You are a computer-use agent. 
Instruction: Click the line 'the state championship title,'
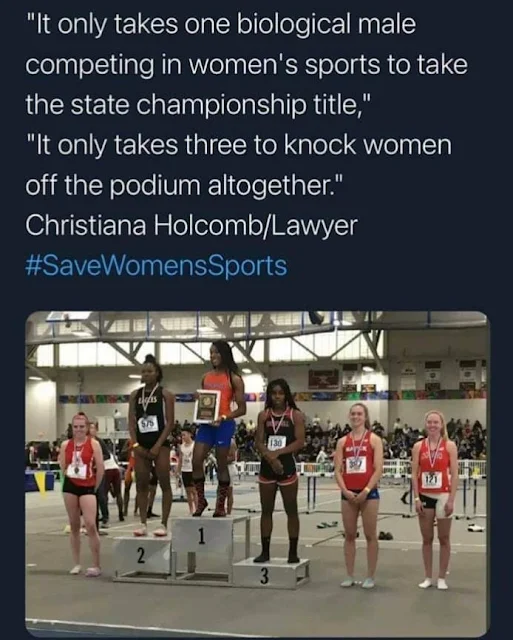click(x=198, y=104)
